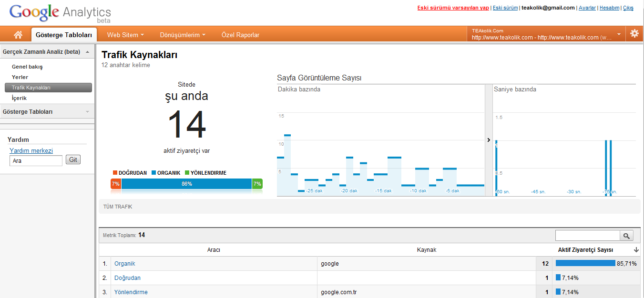Collapse Gerçek Zamanlı Analiz section
The image size is (644, 298).
coord(47,51)
